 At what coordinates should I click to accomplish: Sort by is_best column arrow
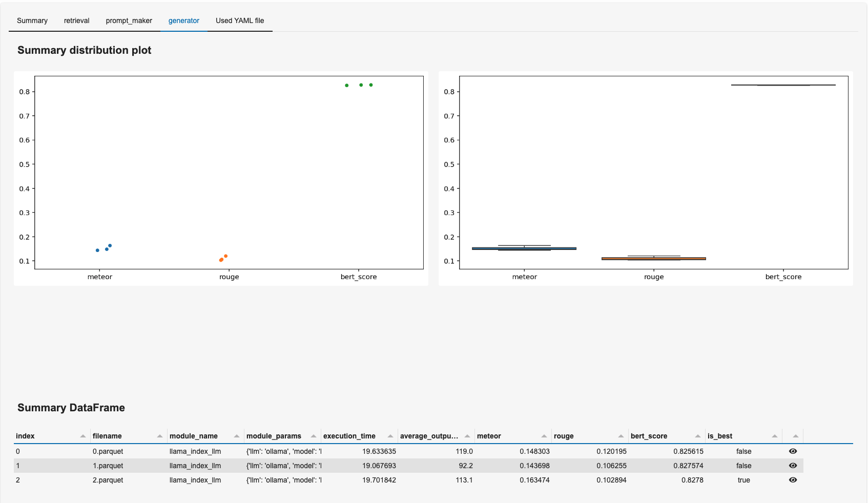point(775,436)
